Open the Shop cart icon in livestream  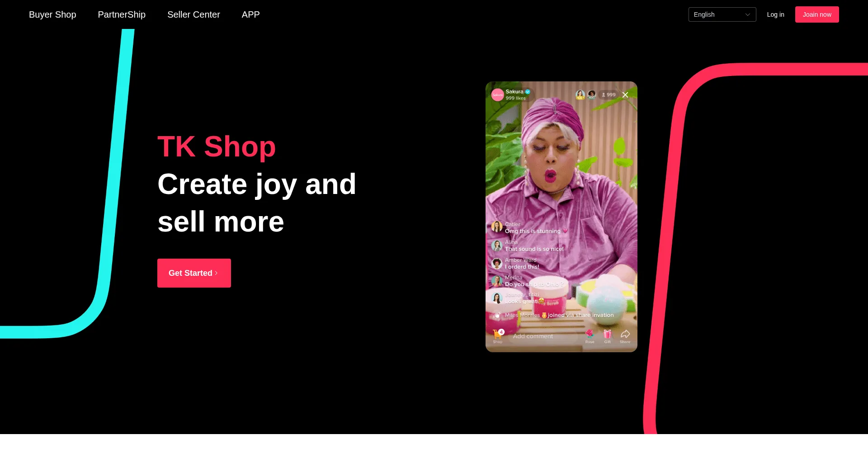[498, 335]
